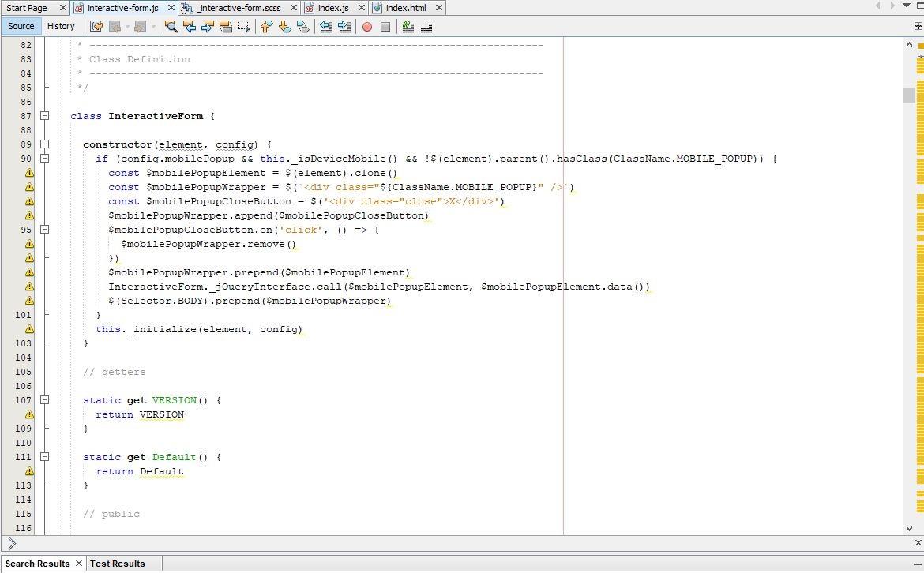Viewport: 924px width, 573px height.
Task: Open the Test Results tab
Action: (117, 564)
